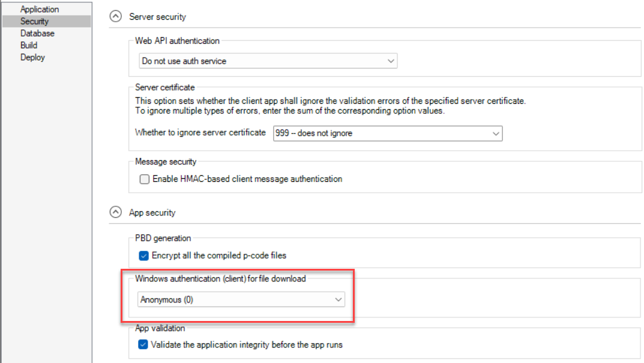Click the arrow on the Web API authentication combo
644x363 pixels.
(391, 61)
